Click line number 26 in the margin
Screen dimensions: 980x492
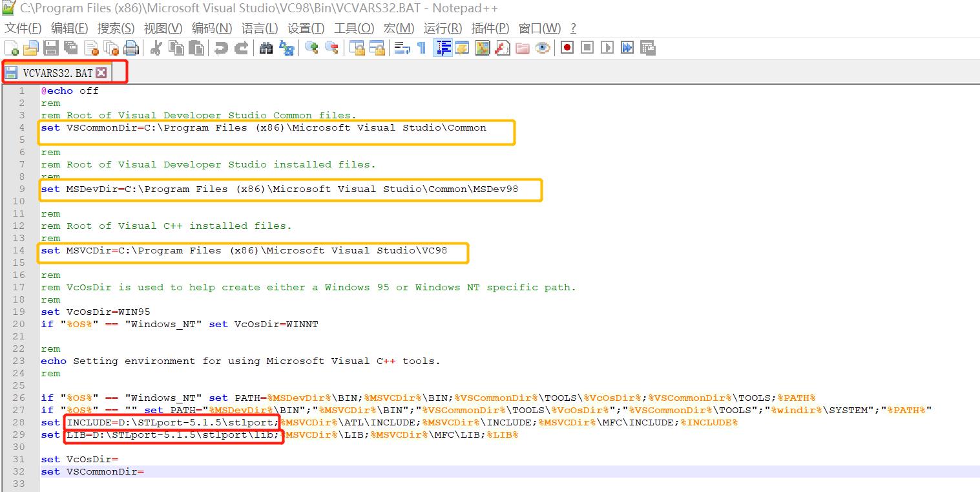tap(19, 398)
